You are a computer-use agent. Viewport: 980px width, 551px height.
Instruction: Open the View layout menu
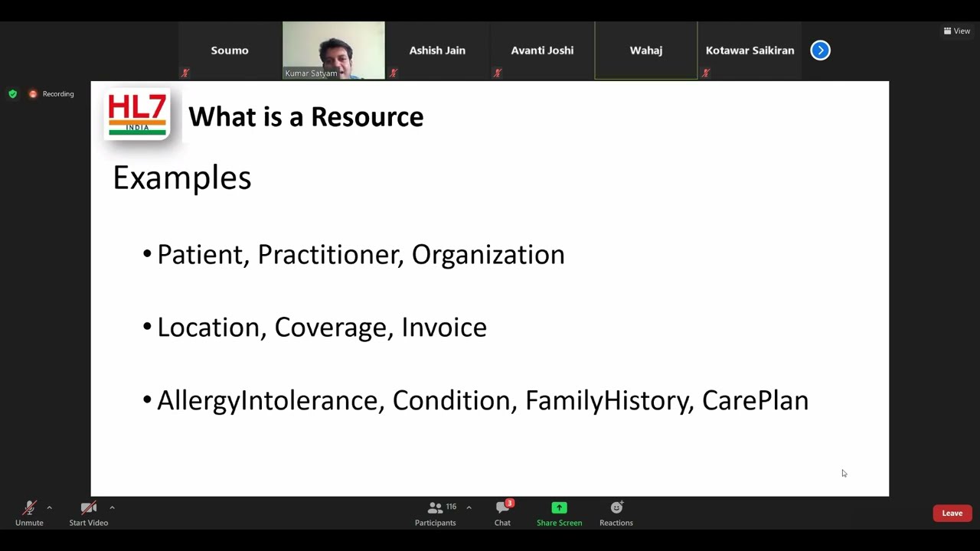(957, 31)
